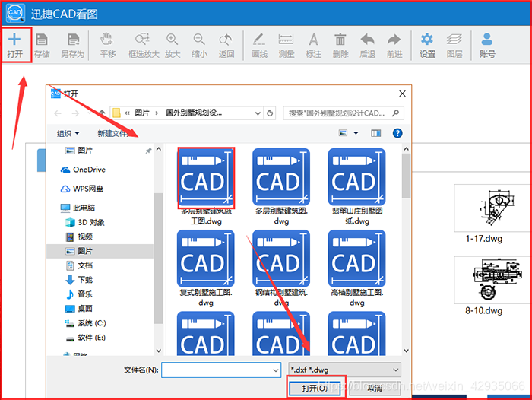Click the 前进 redo arrow
The width and height of the screenshot is (532, 400).
(394, 45)
